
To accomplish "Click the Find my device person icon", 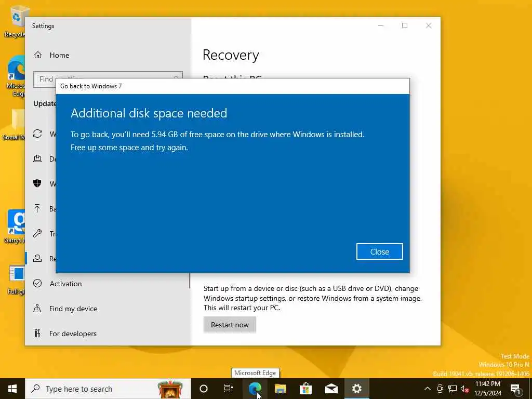I will (37, 308).
